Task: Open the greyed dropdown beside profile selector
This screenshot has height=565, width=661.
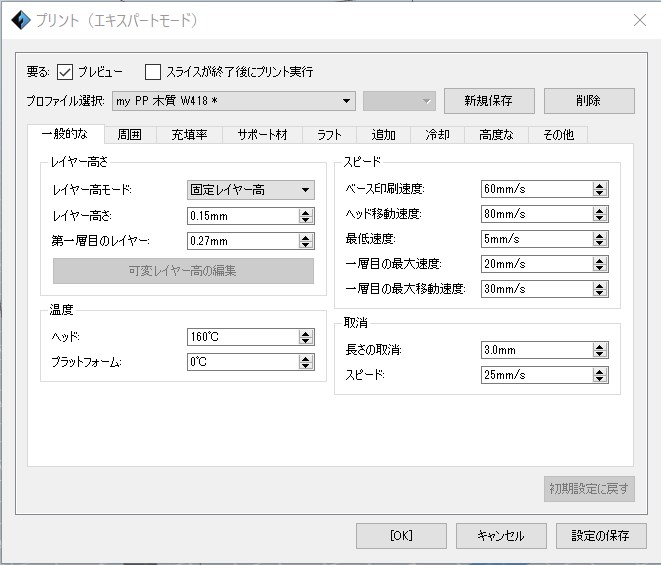Action: coord(399,101)
